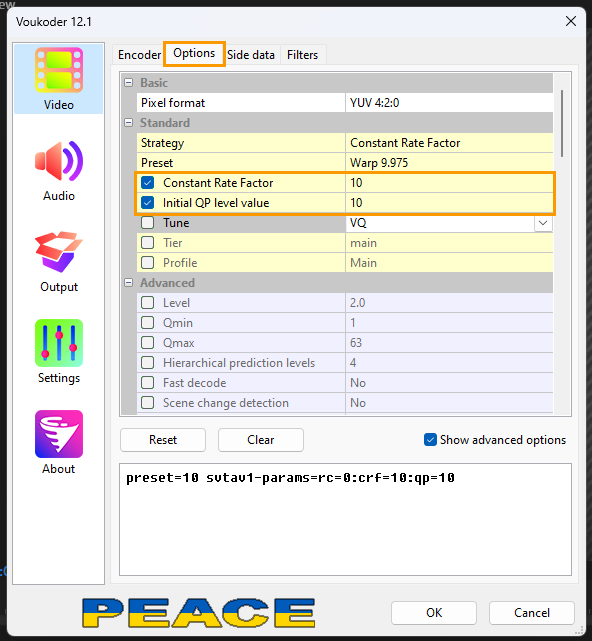This screenshot has height=641, width=592.
Task: Switch to the Filters tab
Action: (303, 55)
